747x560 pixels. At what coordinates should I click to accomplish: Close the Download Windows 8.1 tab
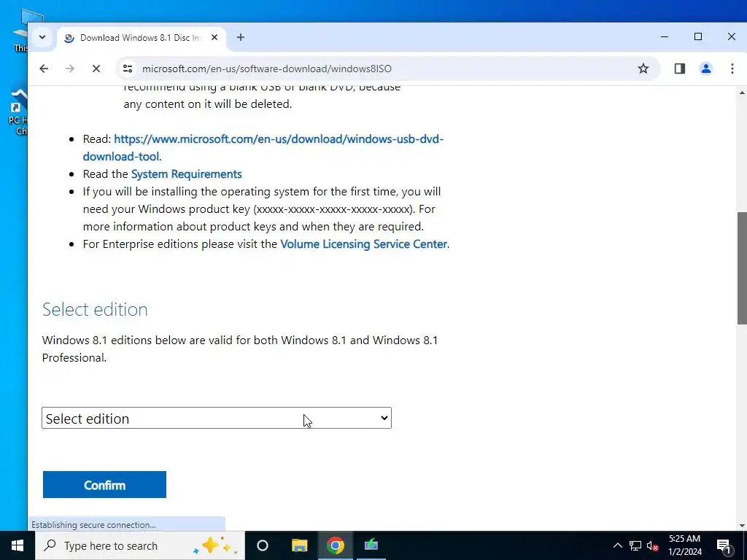coord(214,37)
